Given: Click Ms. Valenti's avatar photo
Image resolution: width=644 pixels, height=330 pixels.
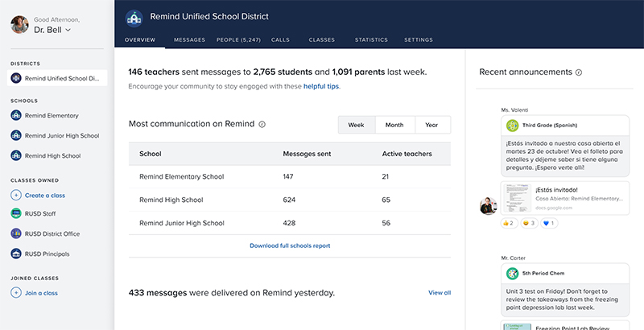Looking at the screenshot, I should pyautogui.click(x=489, y=206).
